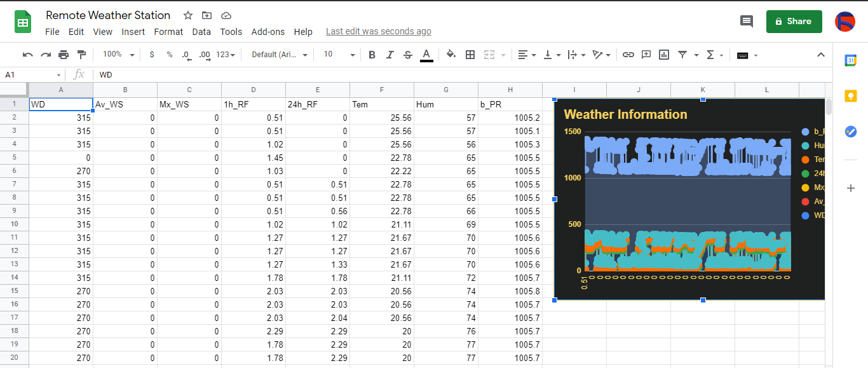This screenshot has height=368, width=868.
Task: Insert a chart using the toolbar icon
Action: point(663,55)
